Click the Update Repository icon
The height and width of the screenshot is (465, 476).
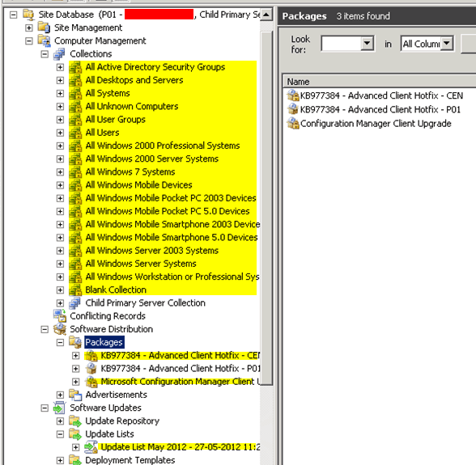pyautogui.click(x=75, y=421)
